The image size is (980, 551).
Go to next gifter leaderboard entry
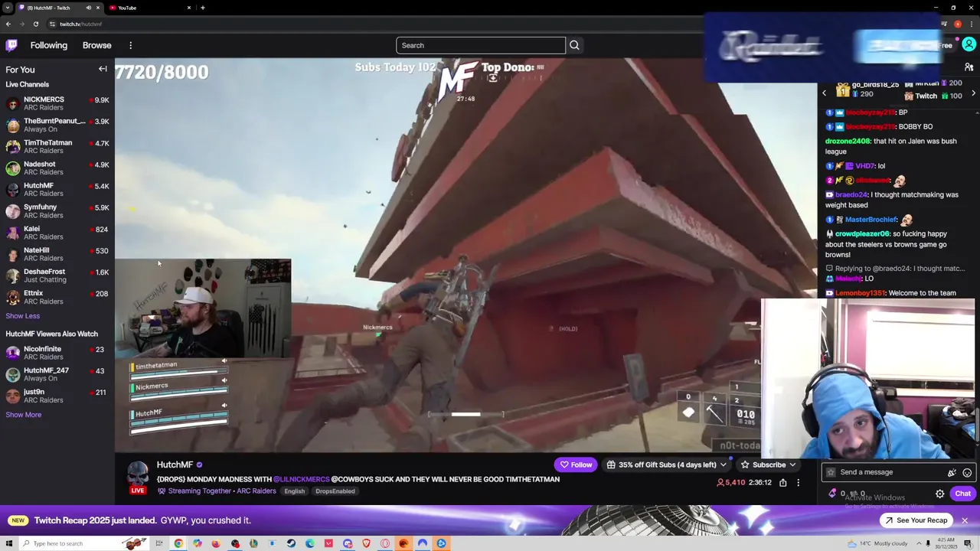click(x=973, y=93)
